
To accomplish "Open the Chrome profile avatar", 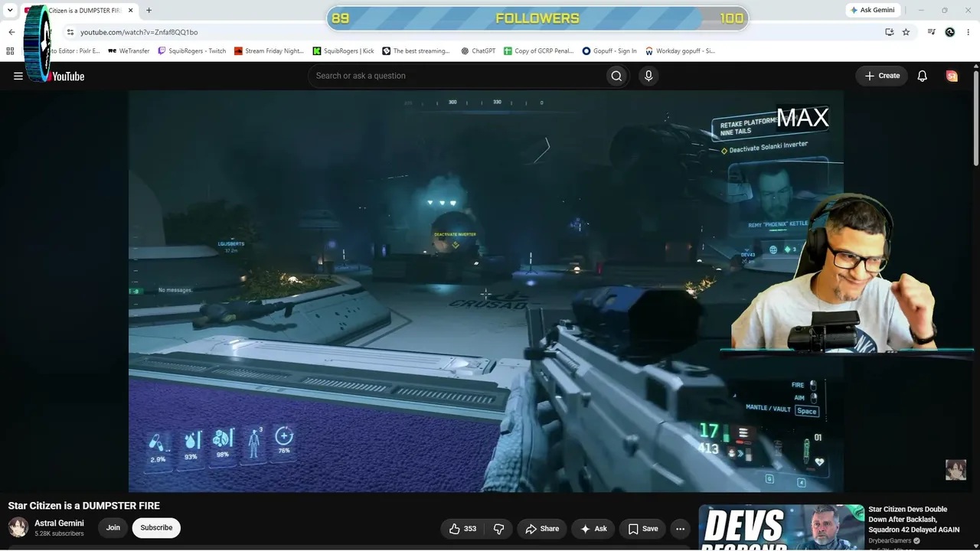I will tap(950, 32).
